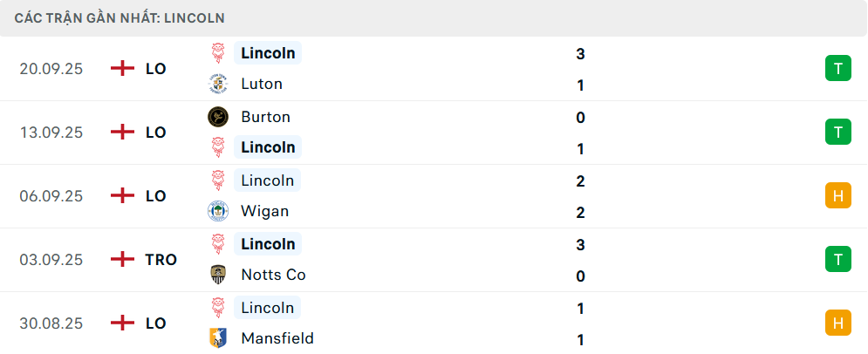Screen dimensions: 868x354
Task: Click the Lincoln crest in the 20.09.25 match
Action: (218, 53)
